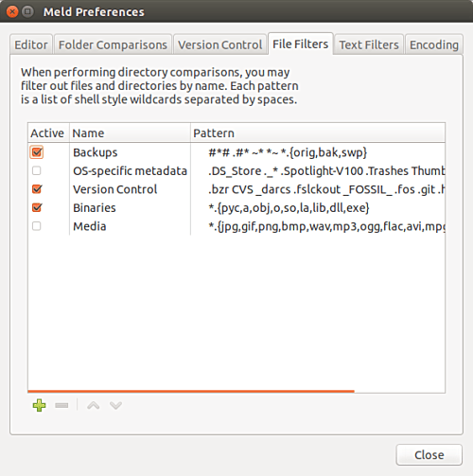
Task: Open the Encoding tab
Action: (434, 44)
